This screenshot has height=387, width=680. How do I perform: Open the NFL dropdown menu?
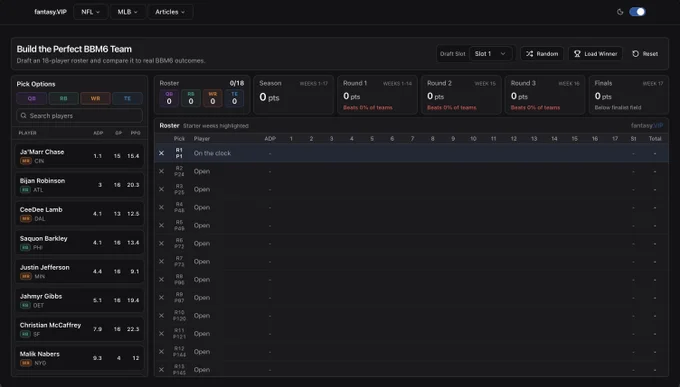click(90, 12)
